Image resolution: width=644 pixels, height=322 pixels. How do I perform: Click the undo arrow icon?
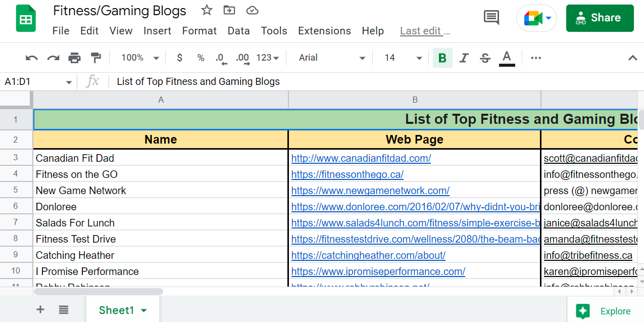tap(32, 58)
